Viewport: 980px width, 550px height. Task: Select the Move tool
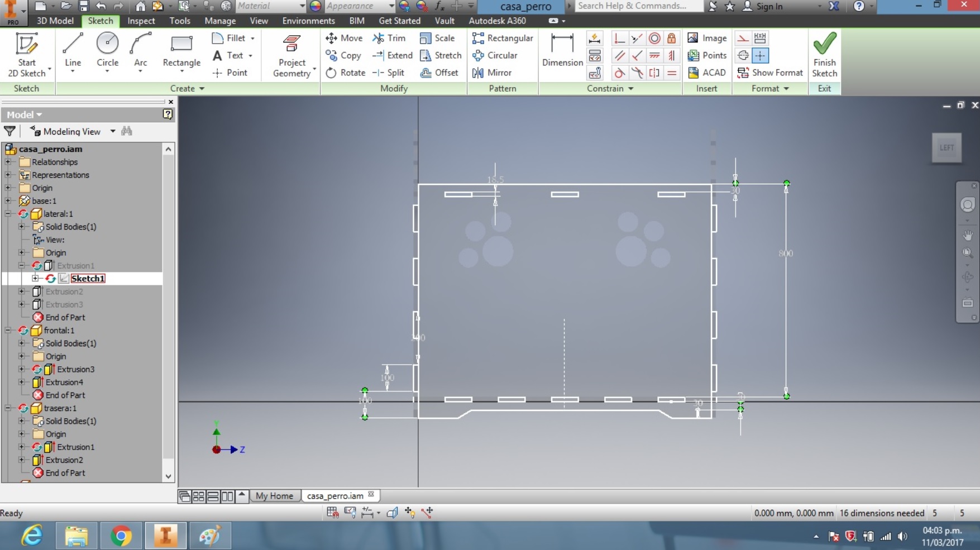[345, 38]
